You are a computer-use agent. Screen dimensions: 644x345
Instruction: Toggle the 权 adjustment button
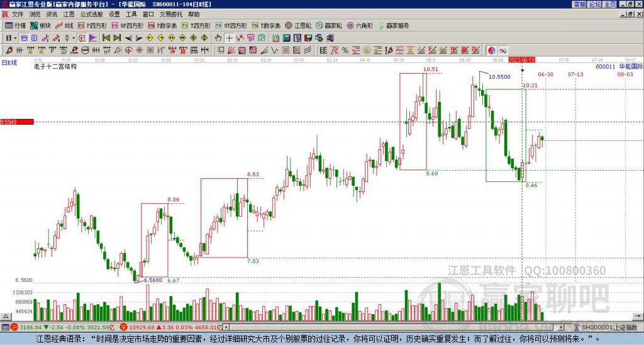point(82,38)
